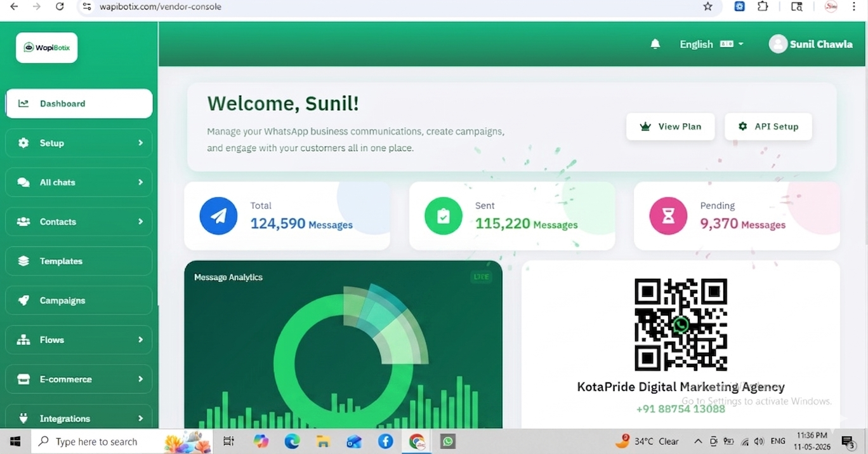Click the 9,370 Messages pending value

[743, 224]
